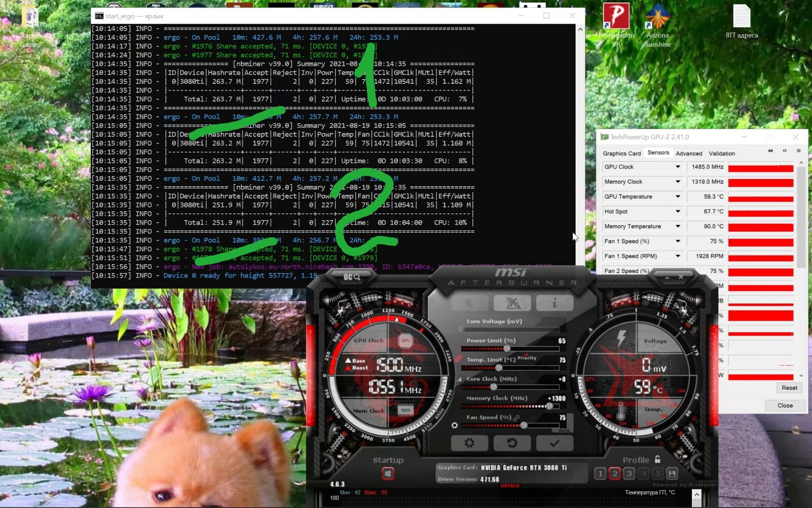The image size is (812, 508).
Task: Expand the Afterburner graph panel with the up arrow
Action: coord(697,494)
